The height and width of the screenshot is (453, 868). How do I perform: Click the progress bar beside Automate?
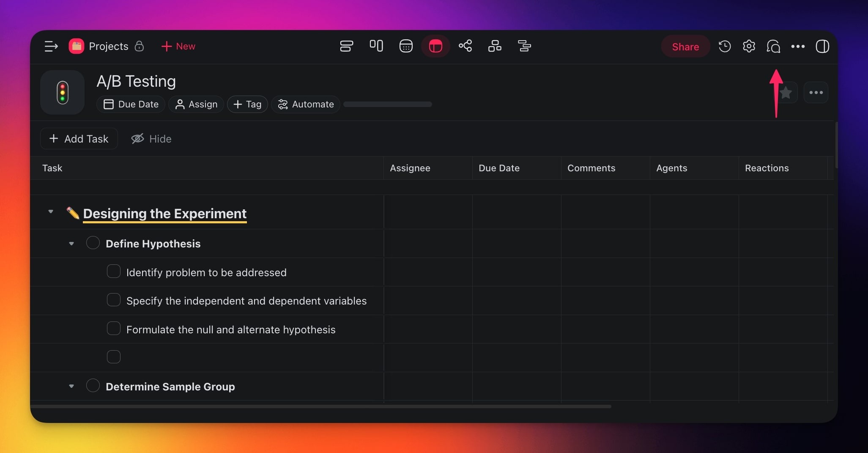tap(387, 104)
